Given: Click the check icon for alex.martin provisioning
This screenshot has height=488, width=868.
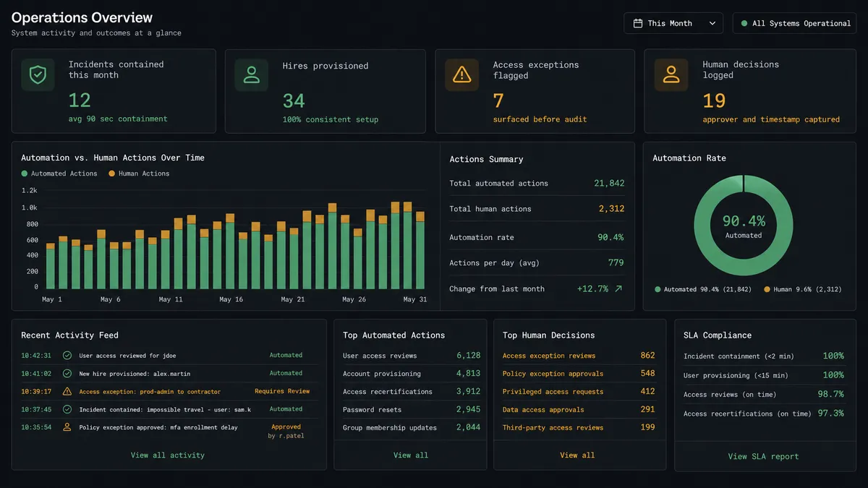Looking at the screenshot, I should pos(67,374).
